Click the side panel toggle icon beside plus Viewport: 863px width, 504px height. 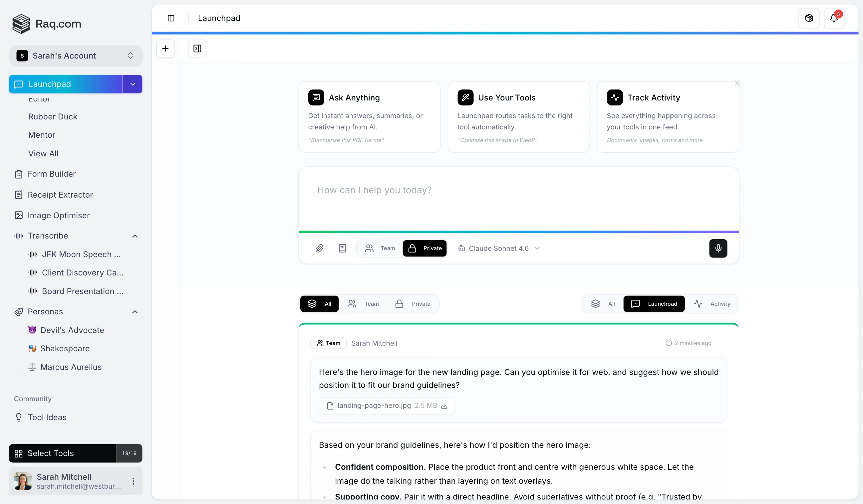197,48
